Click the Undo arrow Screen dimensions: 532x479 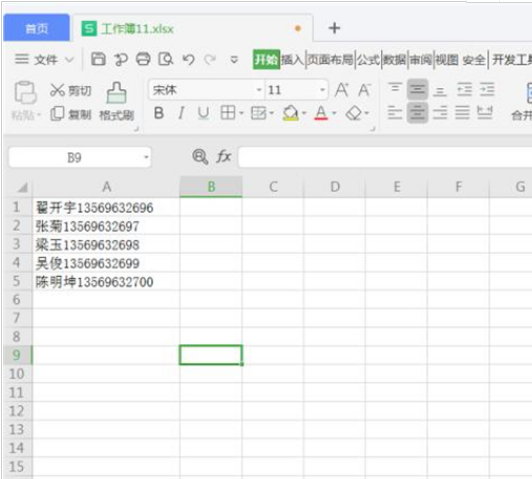point(188,60)
